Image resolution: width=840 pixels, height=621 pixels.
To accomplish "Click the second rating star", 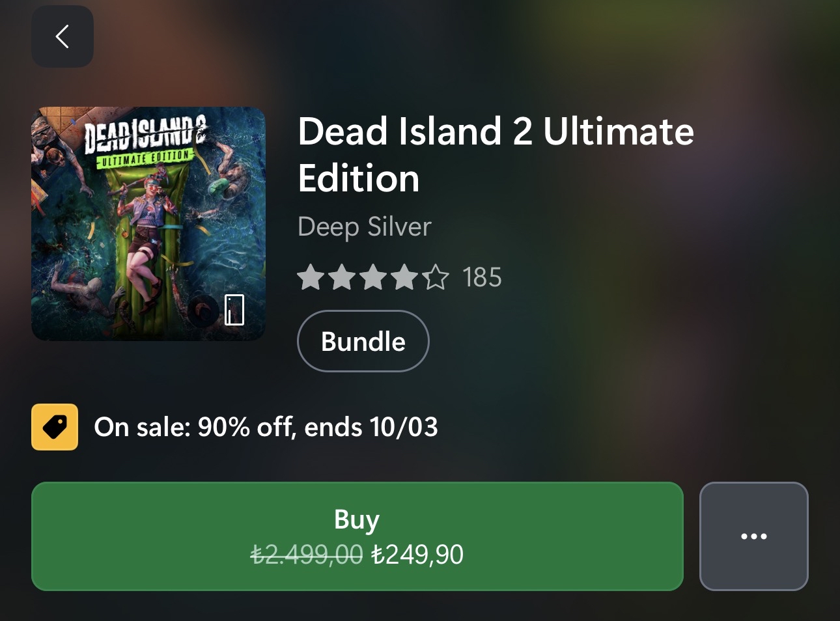I will click(342, 277).
